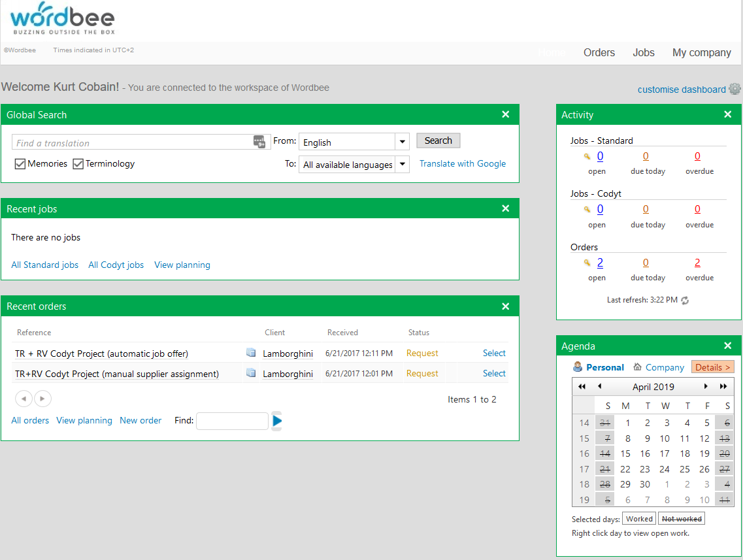Expand the To languages dropdown
The image size is (743, 560).
[x=403, y=165]
